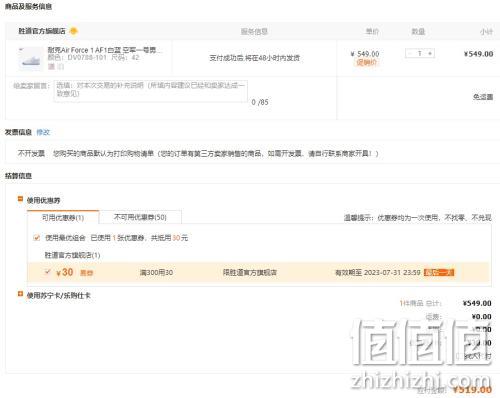Collapse the 使用优惠券 section
Viewport: 500px width, 398px height.
coord(20,199)
